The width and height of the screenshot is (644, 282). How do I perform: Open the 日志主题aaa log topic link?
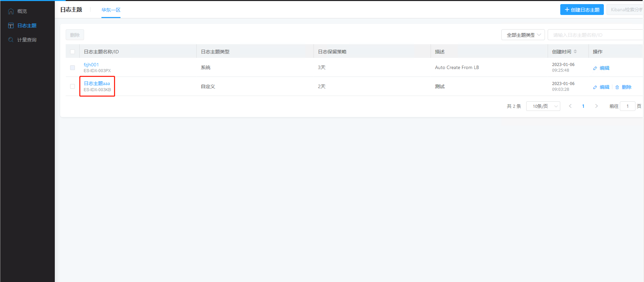point(97,83)
